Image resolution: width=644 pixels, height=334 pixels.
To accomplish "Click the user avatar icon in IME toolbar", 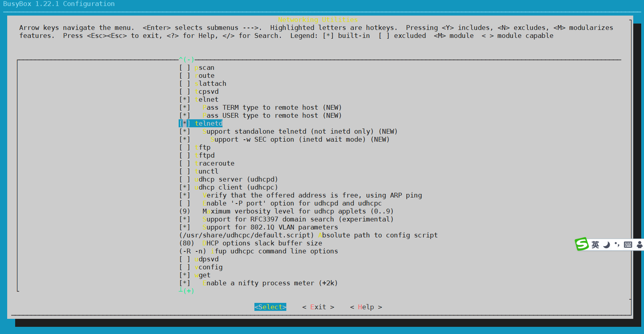I will pyautogui.click(x=640, y=245).
